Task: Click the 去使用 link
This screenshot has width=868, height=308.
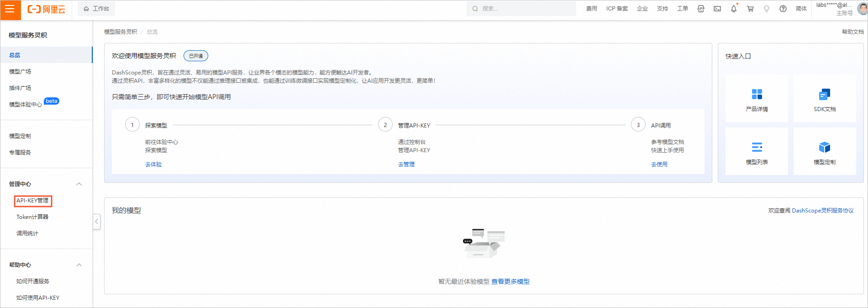Action: [x=659, y=165]
